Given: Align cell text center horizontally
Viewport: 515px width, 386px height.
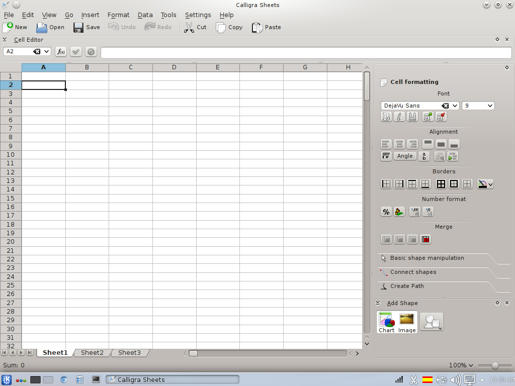Looking at the screenshot, I should pos(399,144).
